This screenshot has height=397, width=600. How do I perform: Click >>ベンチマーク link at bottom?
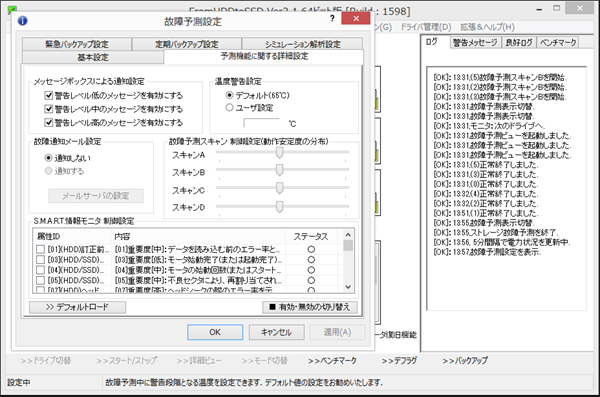click(332, 361)
